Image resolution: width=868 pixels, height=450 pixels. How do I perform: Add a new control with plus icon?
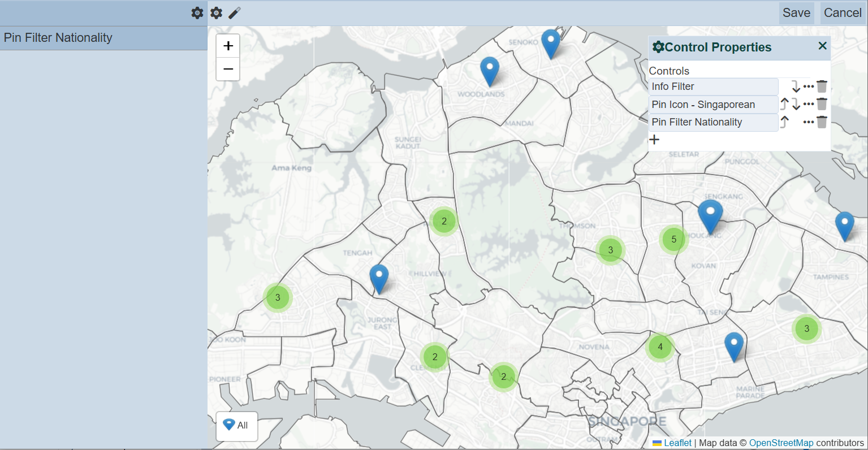click(x=654, y=140)
